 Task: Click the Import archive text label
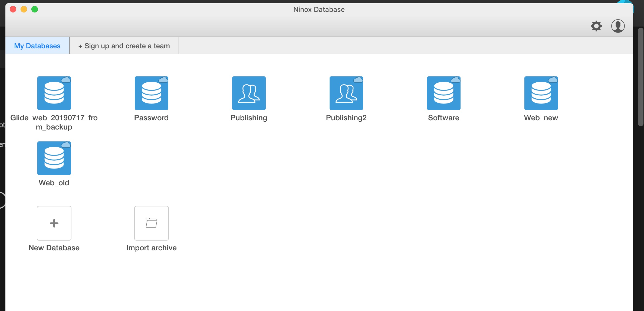pos(151,248)
